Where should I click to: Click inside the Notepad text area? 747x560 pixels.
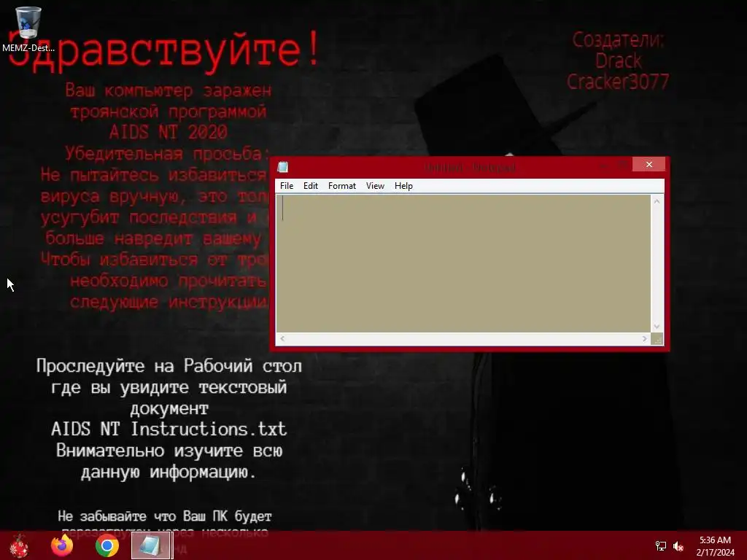tap(463, 263)
